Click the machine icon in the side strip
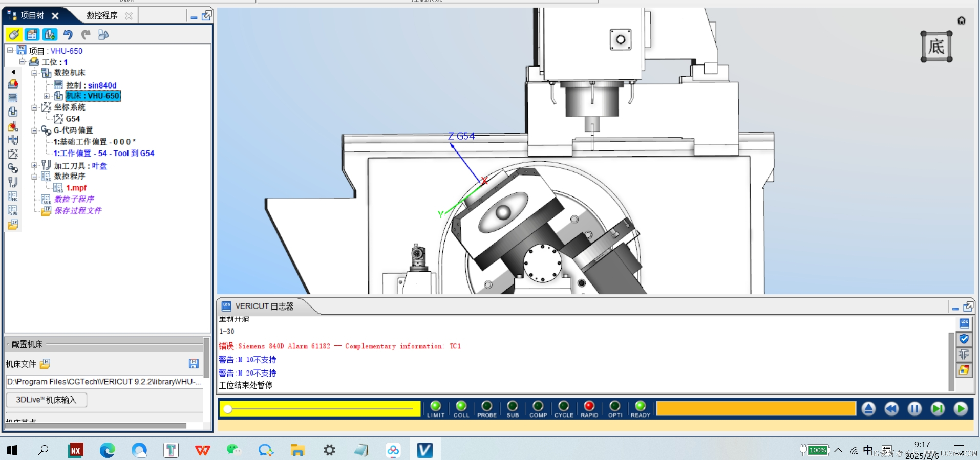This screenshot has width=980, height=460. 13,112
